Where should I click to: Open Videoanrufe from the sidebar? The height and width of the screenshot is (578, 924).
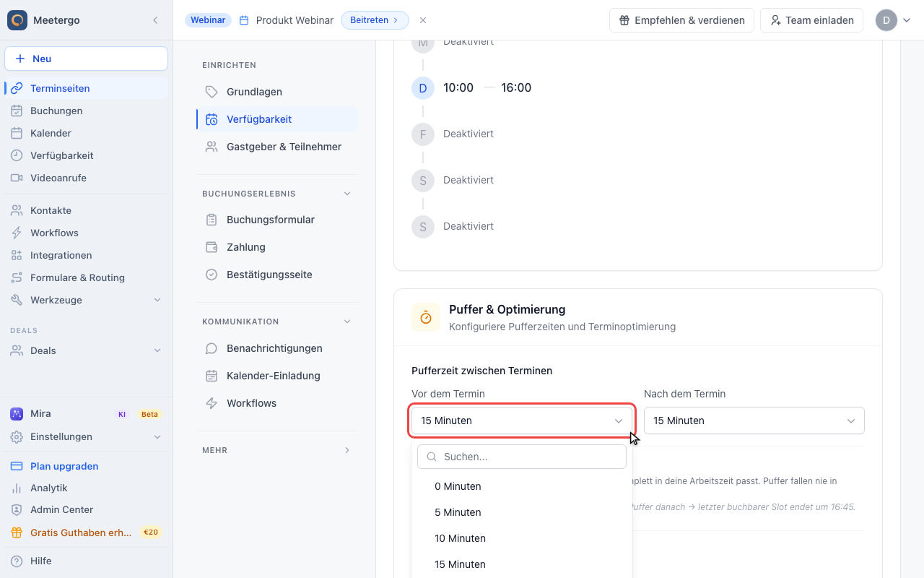58,178
